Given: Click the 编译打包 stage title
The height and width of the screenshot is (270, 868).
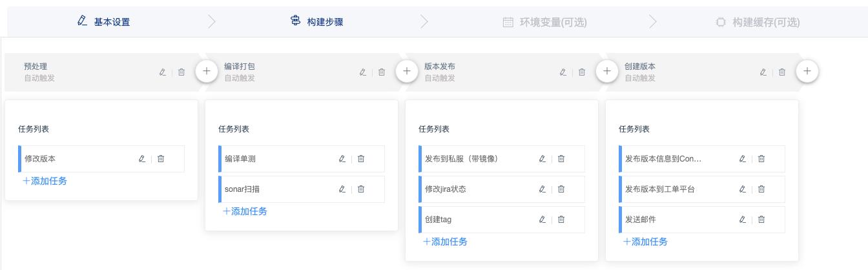Looking at the screenshot, I should pos(240,67).
